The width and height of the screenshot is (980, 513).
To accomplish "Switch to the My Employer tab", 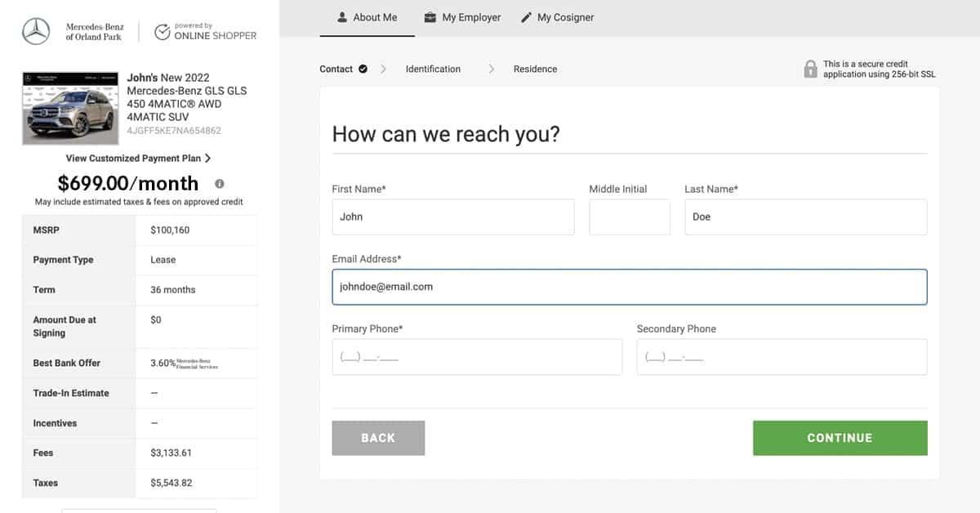I will pyautogui.click(x=463, y=17).
